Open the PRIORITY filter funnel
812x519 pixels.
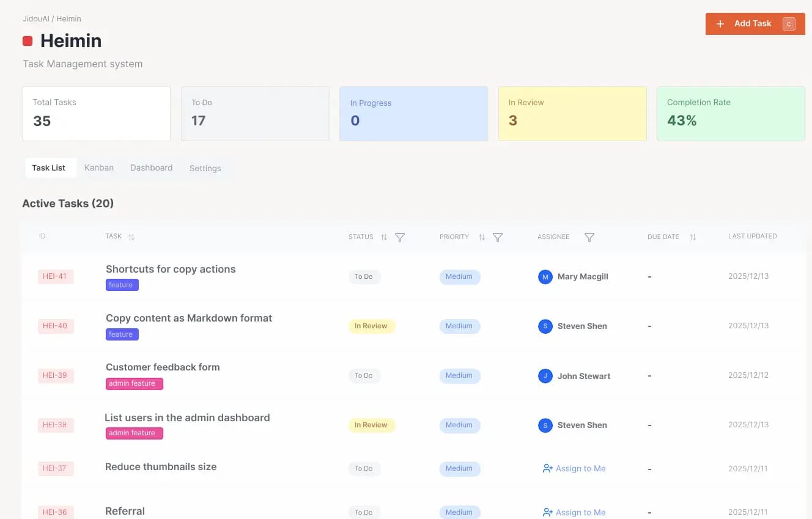click(498, 237)
